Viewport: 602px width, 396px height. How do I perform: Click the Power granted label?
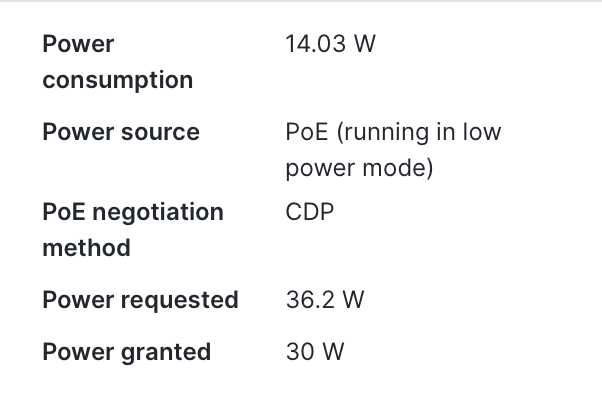click(127, 352)
